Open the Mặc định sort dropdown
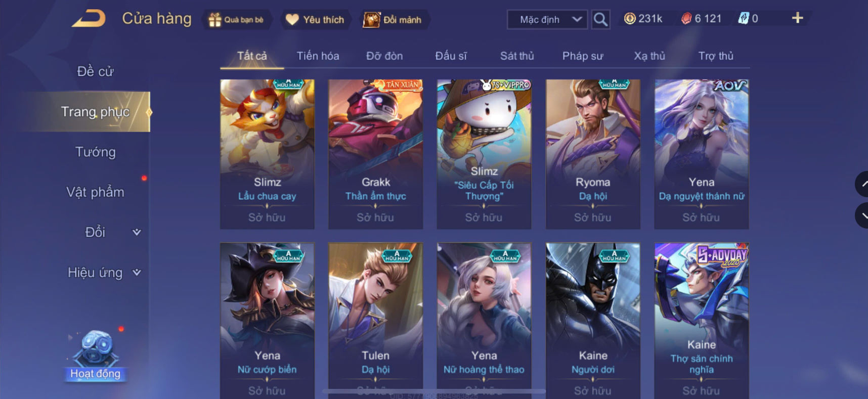Image resolution: width=868 pixels, height=399 pixels. point(547,20)
